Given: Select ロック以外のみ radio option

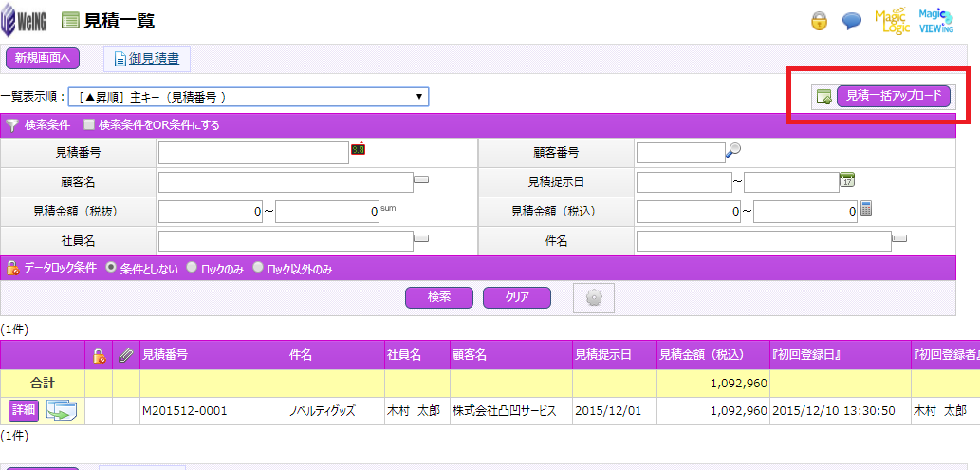Looking at the screenshot, I should (x=257, y=269).
